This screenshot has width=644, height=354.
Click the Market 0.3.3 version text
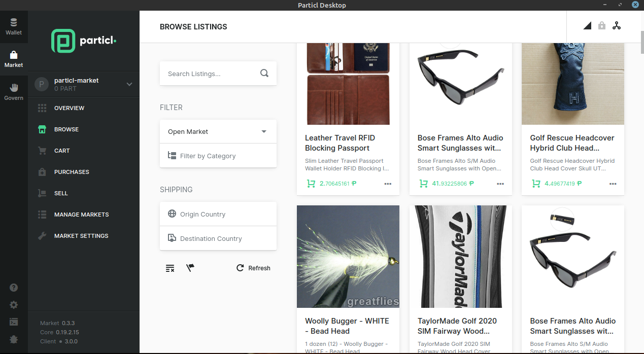[58, 323]
